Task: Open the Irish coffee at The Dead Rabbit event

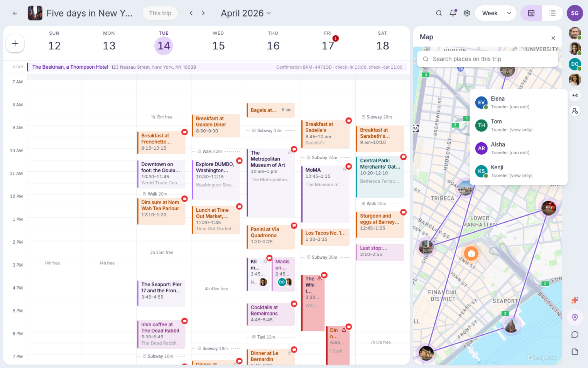Action: coord(161,334)
